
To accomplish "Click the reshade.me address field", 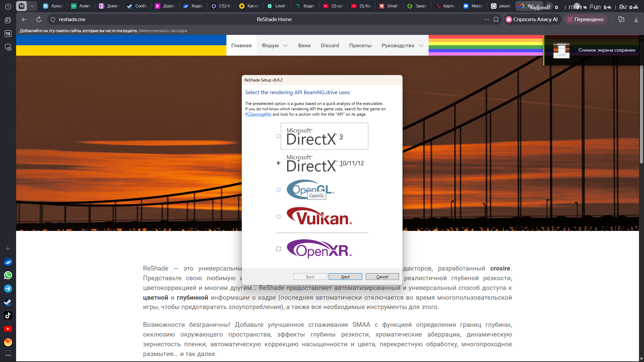I will [72, 19].
